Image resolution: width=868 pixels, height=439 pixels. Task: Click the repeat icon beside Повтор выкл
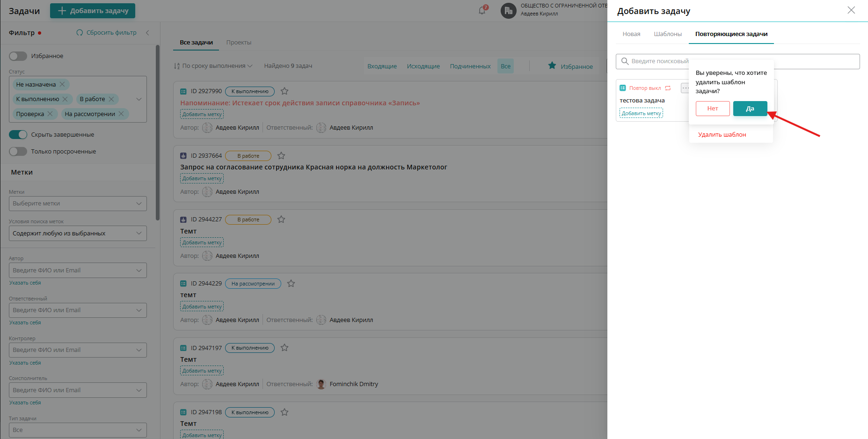point(668,88)
